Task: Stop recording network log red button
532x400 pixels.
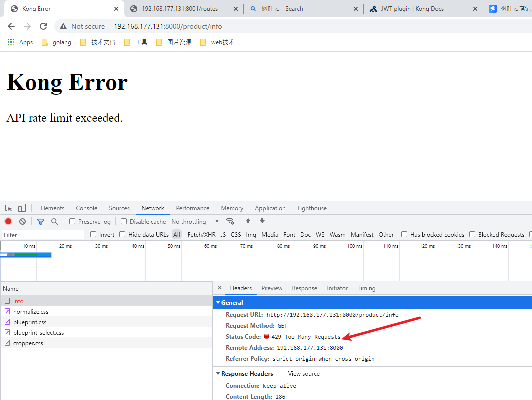Action: pyautogui.click(x=8, y=222)
